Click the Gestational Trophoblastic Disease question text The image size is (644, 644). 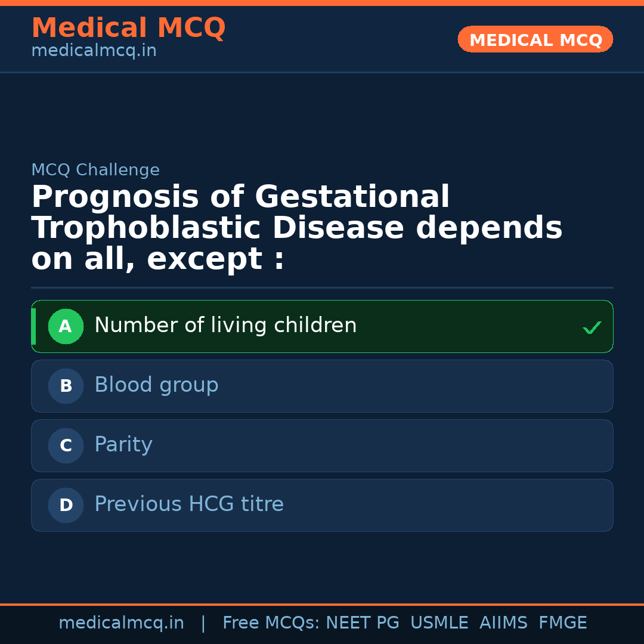click(296, 228)
